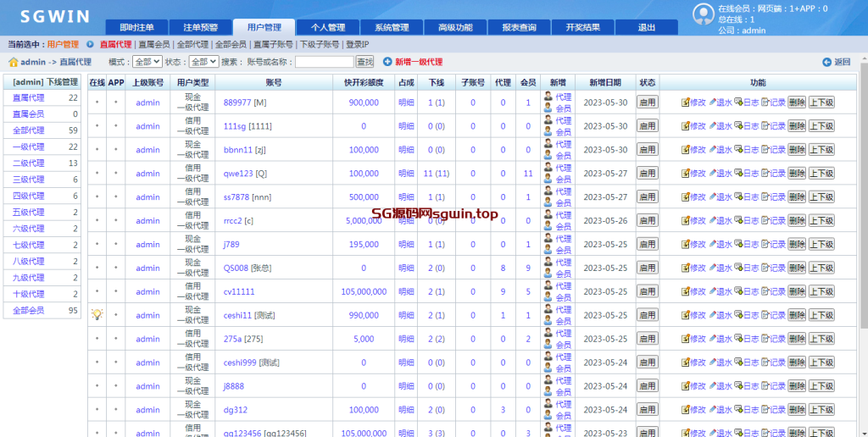Viewport: 868px width, 437px height.
Task: Open the 明细 link in the ss7878 row
Action: 406,197
